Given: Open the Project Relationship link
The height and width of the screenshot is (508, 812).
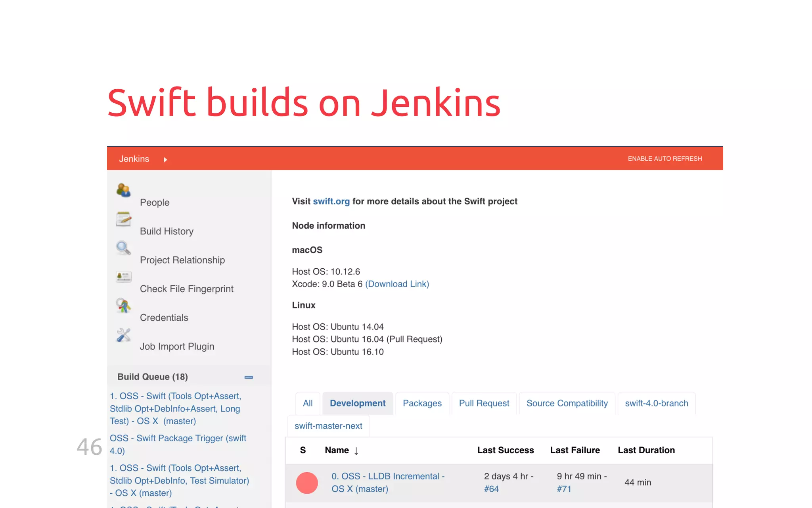Looking at the screenshot, I should [x=182, y=260].
